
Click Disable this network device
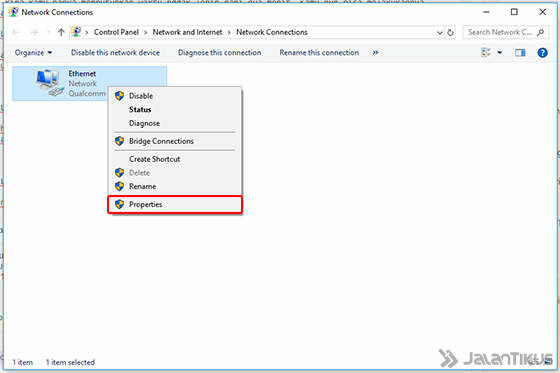click(115, 53)
